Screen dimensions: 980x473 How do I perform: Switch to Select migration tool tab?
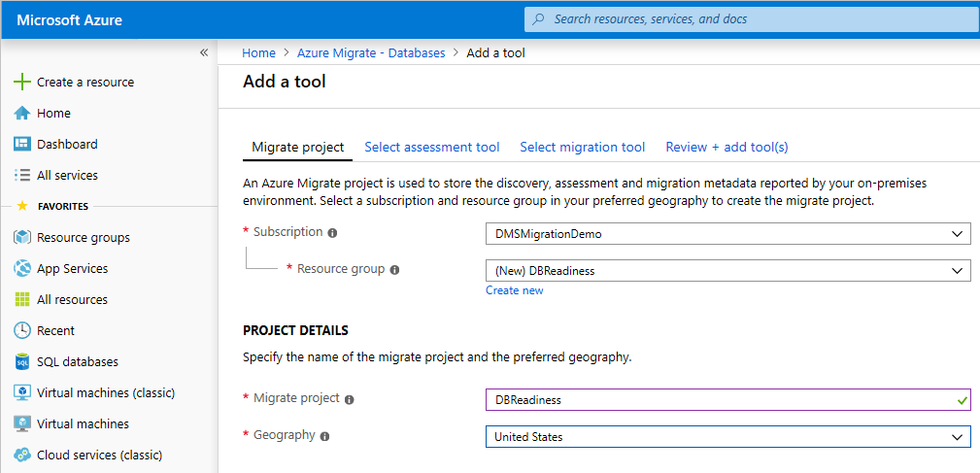pyautogui.click(x=583, y=148)
